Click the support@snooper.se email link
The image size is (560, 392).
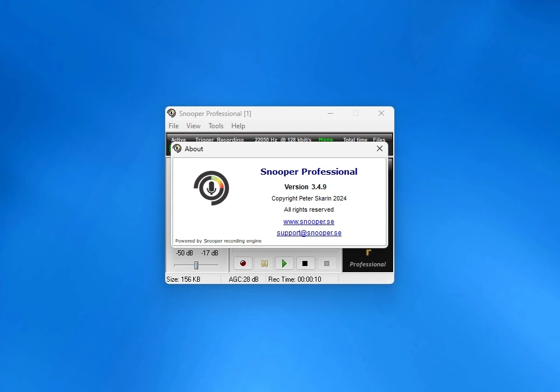click(309, 233)
